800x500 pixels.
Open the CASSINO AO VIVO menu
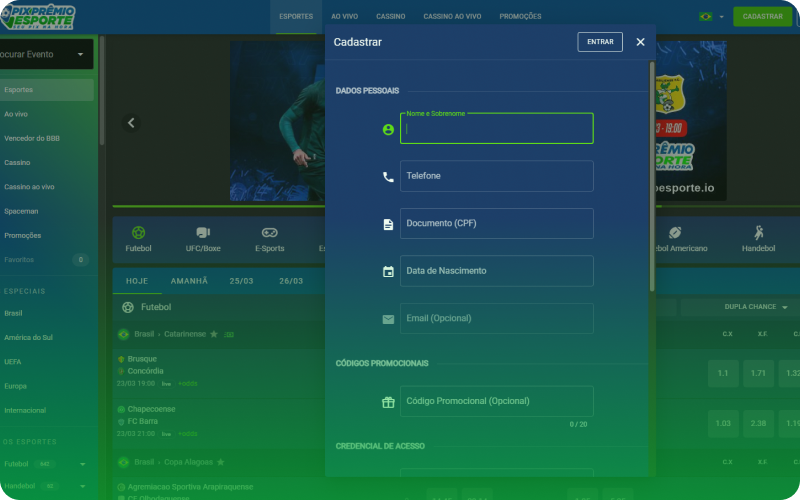pyautogui.click(x=452, y=16)
